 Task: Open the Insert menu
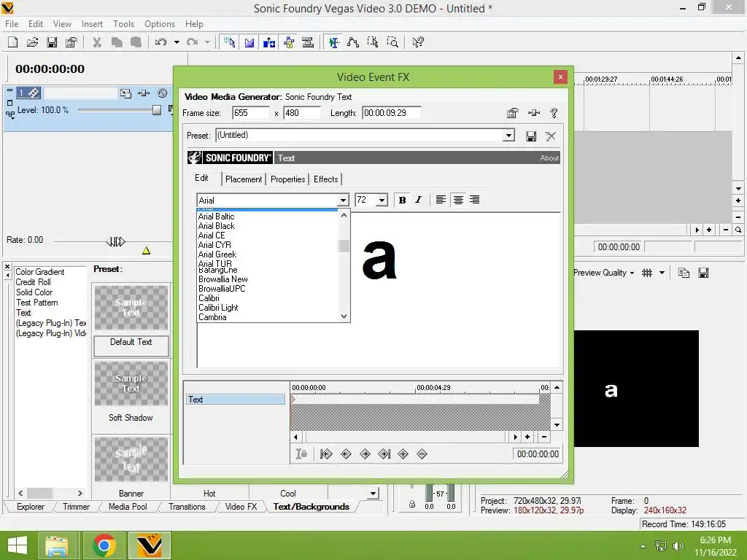point(92,24)
